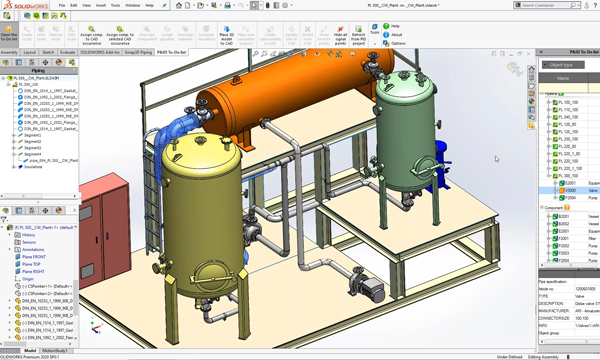Switch to the SOLIDWORKS Add-Ins tab
Viewport: 600px width, 360px height.
[99, 52]
